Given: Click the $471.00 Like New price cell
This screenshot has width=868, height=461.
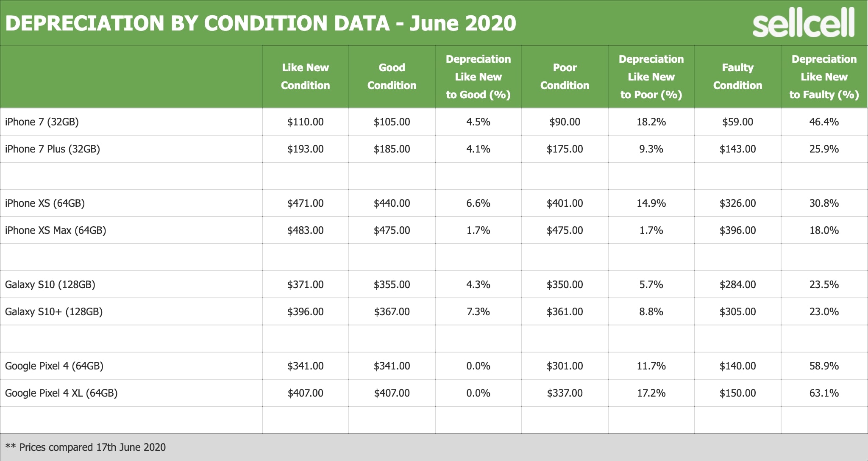Looking at the screenshot, I should pos(305,203).
